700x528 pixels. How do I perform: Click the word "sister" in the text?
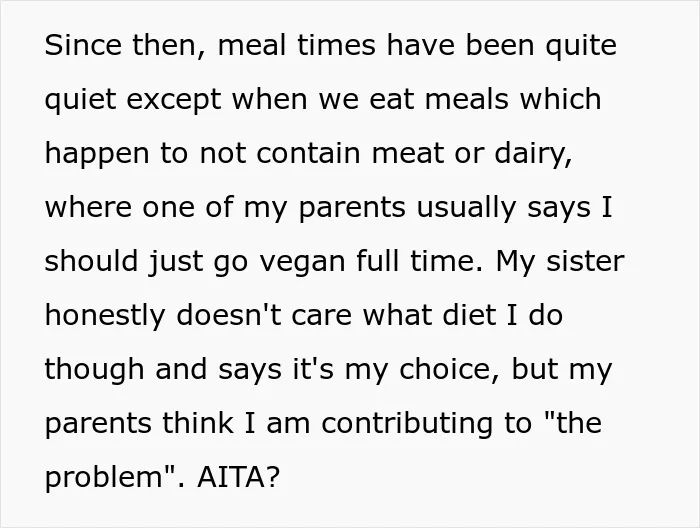pos(585,261)
